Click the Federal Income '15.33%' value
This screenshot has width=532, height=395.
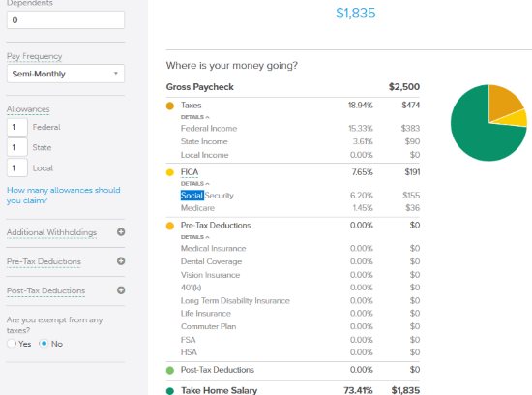361,129
